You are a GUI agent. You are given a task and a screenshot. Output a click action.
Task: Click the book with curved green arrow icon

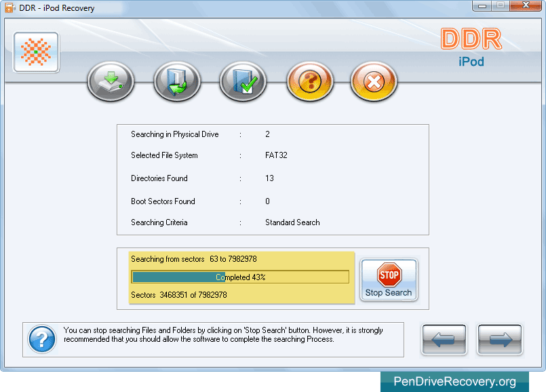pyautogui.click(x=177, y=81)
